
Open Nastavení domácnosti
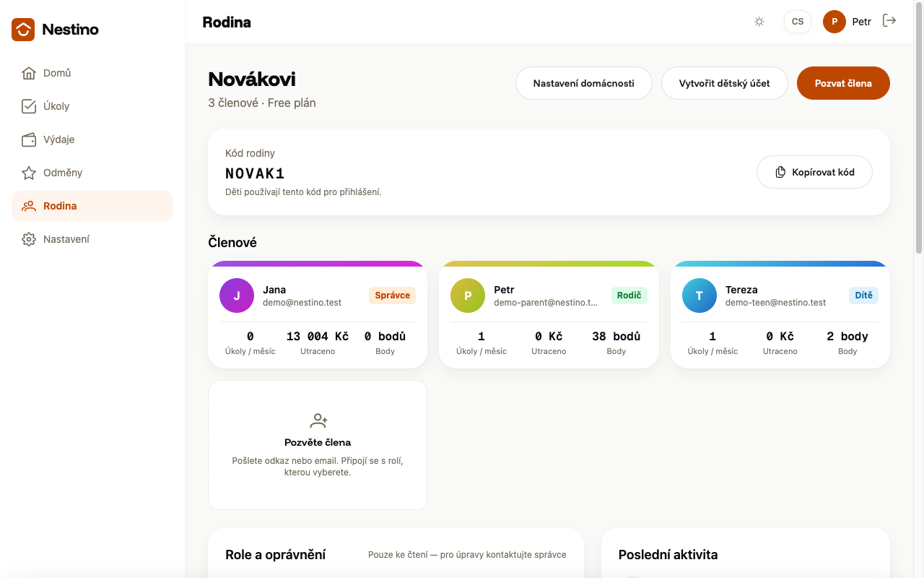(x=584, y=83)
